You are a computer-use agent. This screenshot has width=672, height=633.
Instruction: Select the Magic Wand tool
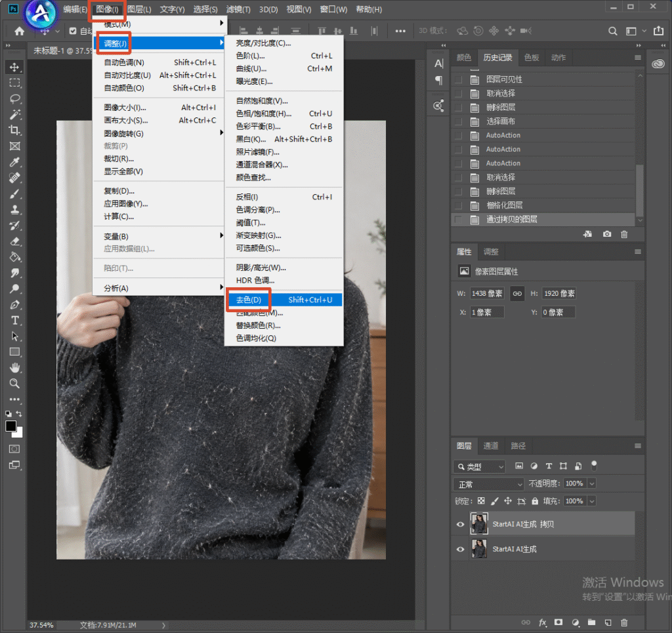14,115
